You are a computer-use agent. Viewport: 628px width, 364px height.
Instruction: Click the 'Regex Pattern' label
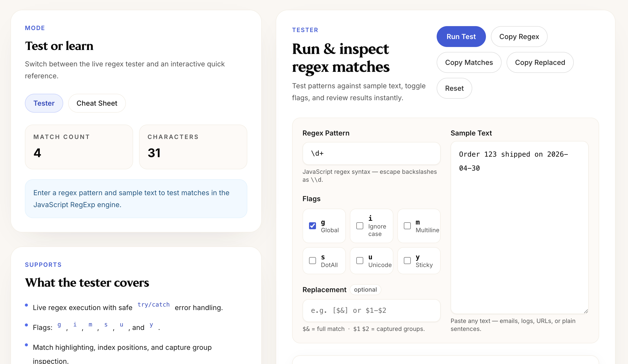click(326, 133)
